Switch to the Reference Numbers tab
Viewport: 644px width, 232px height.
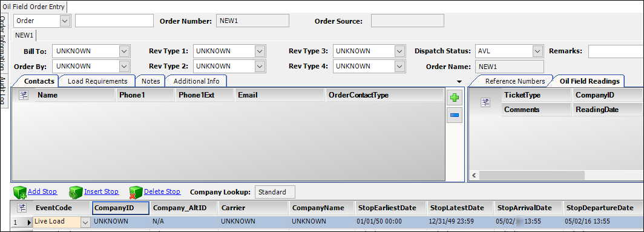[x=515, y=81]
